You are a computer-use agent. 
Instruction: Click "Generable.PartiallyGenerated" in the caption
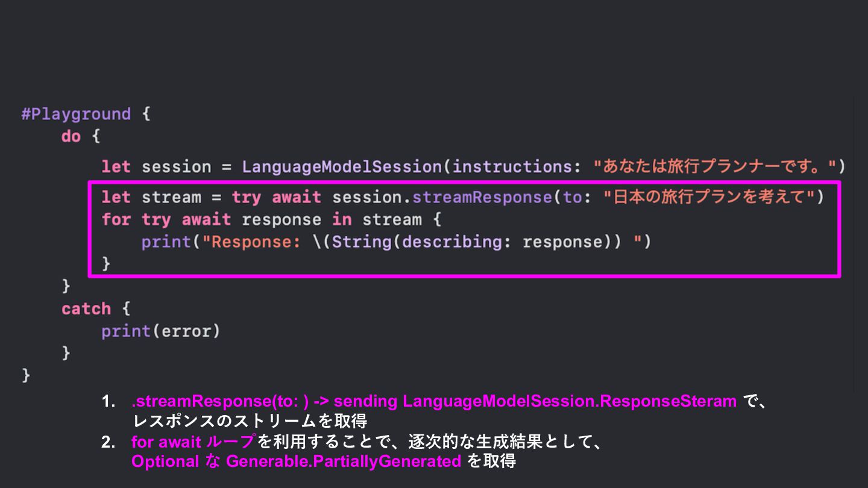tap(344, 461)
